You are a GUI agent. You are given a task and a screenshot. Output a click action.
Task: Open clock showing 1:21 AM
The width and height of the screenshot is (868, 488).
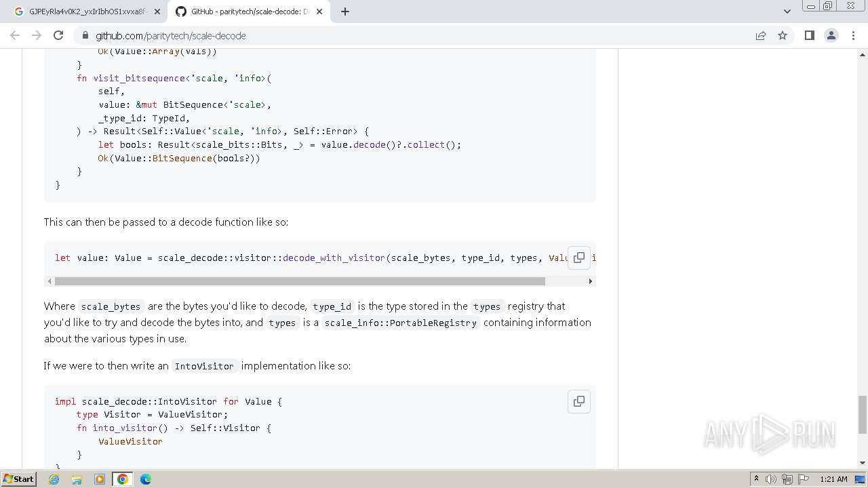[833, 479]
